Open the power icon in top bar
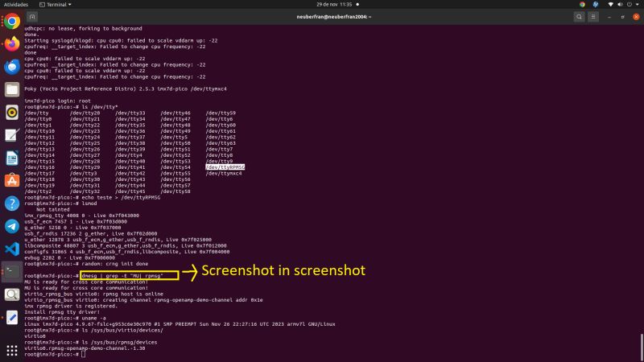 (x=630, y=5)
